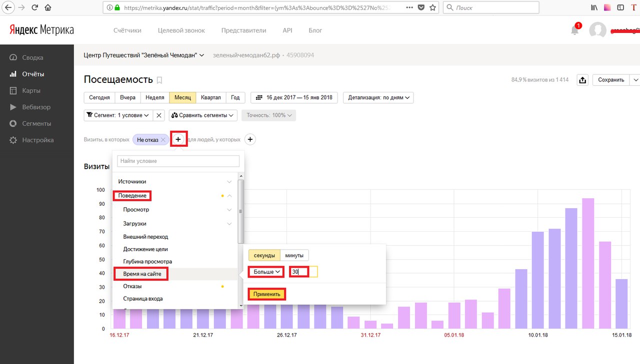
Task: Click the Яндекс Метрика logo
Action: 41,30
